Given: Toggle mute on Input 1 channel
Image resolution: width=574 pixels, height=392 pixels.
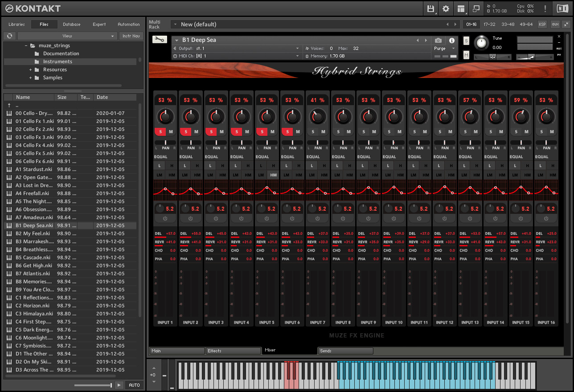Looking at the screenshot, I should pos(171,131).
